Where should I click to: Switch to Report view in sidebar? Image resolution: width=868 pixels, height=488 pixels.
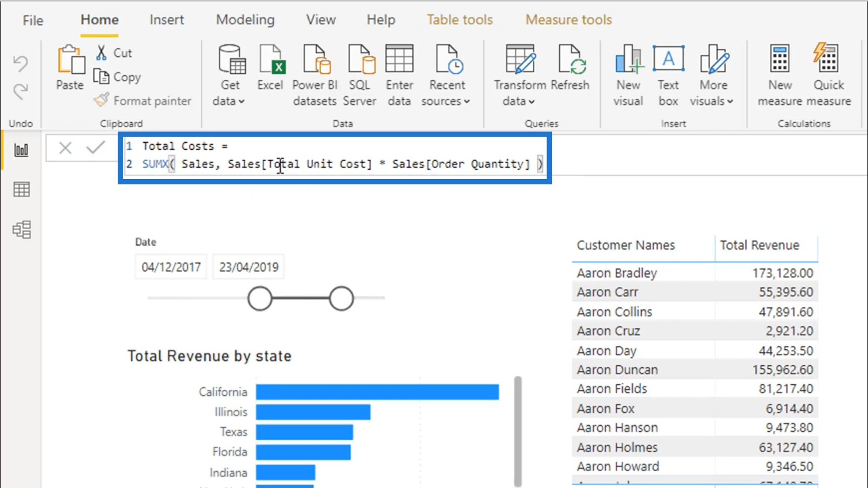22,150
